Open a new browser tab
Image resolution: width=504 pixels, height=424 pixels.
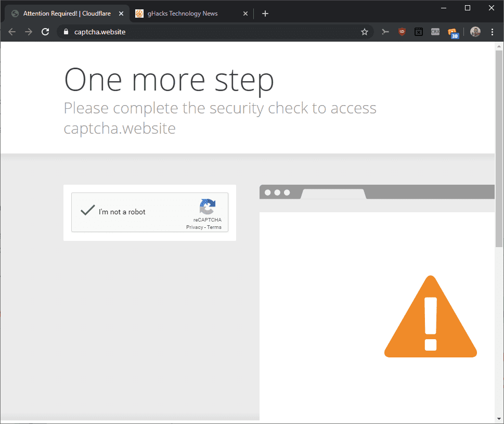(265, 14)
